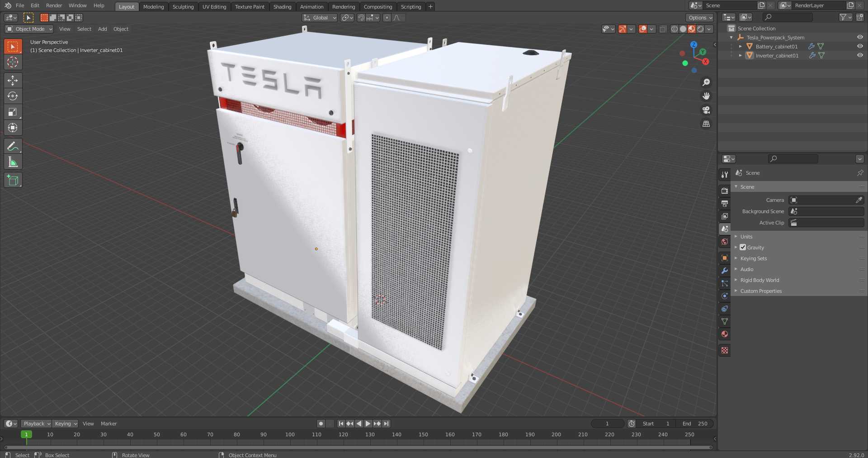This screenshot has height=458, width=868.
Task: Open the Object Data properties tab
Action: pos(725,321)
